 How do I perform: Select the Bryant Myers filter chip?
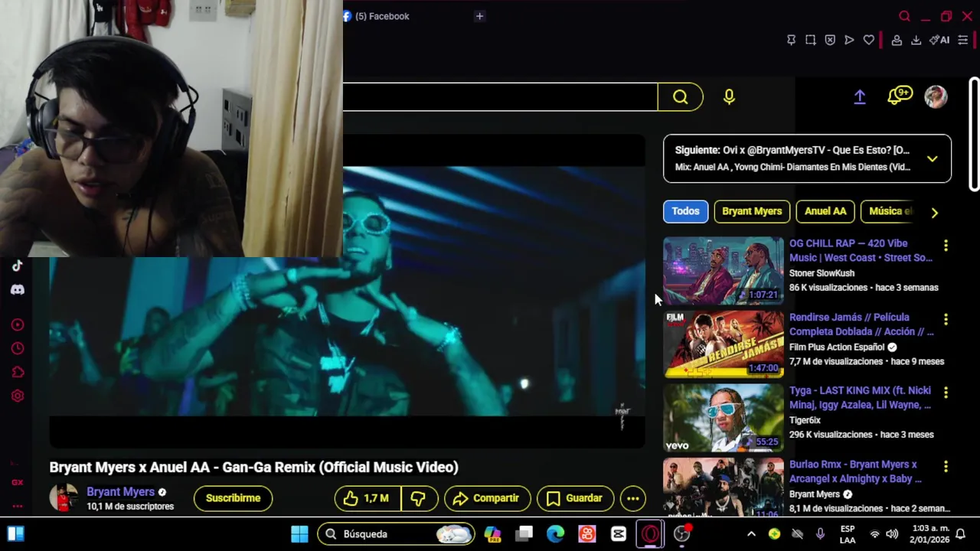[752, 211]
